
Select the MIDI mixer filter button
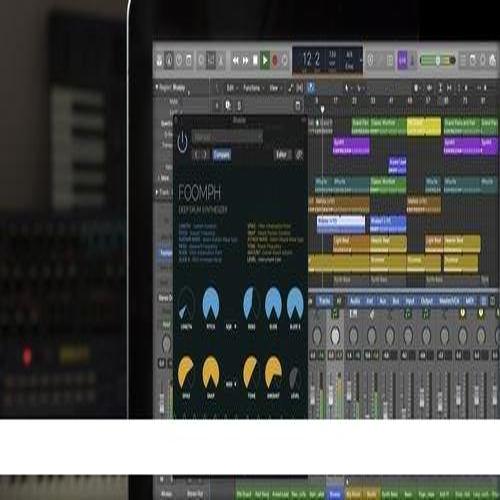point(470,301)
